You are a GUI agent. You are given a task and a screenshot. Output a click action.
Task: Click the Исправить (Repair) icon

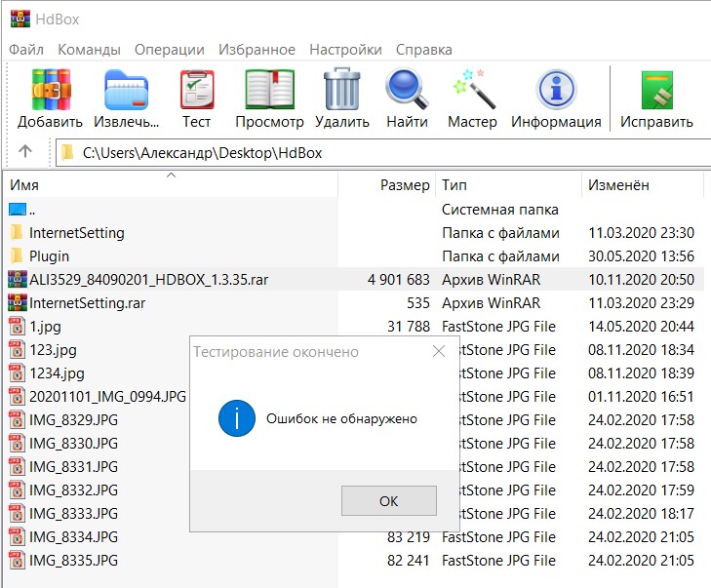coord(657,90)
